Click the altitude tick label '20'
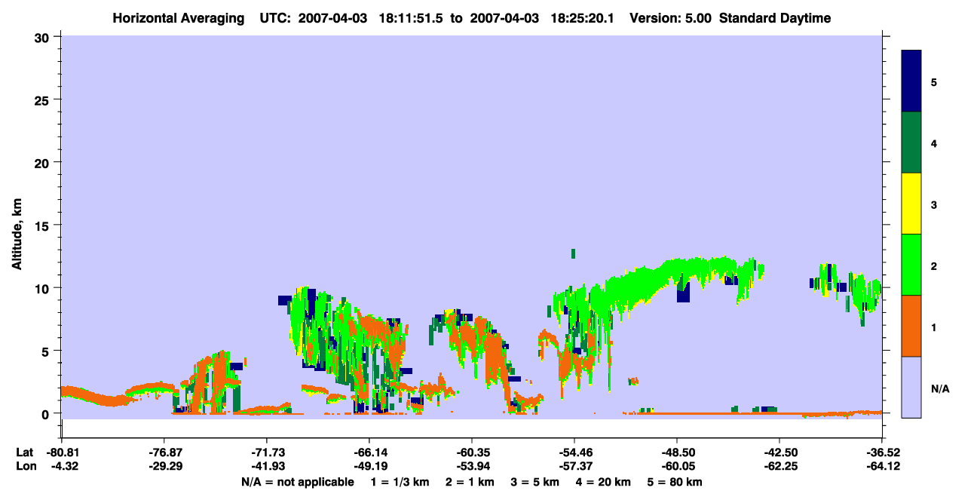 pos(43,162)
